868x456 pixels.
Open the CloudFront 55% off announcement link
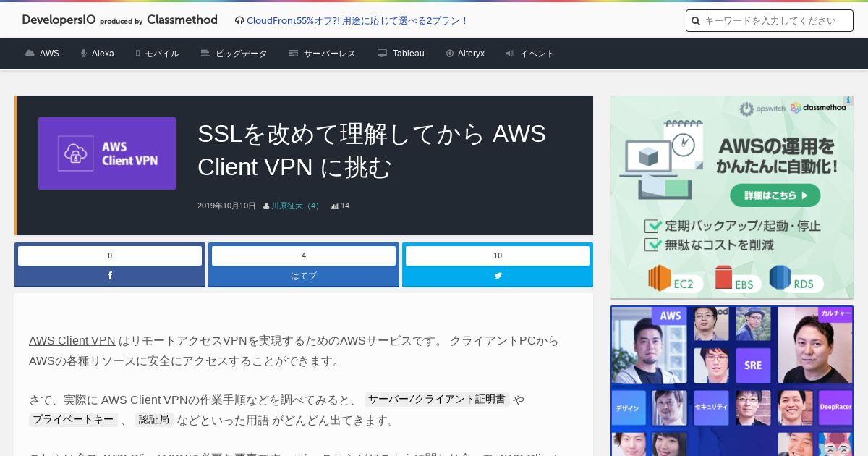pos(357,21)
